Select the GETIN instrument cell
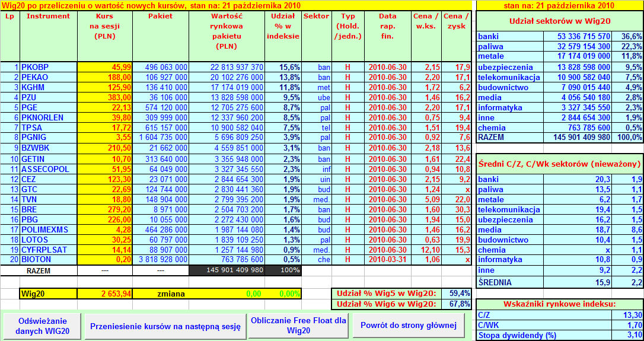 (x=49, y=159)
